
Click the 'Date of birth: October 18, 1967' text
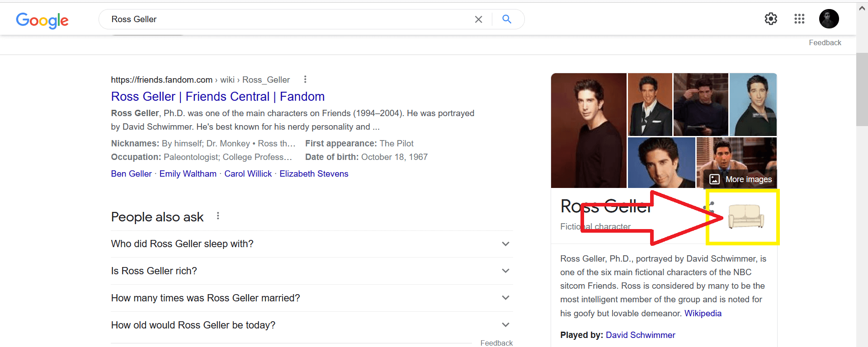tap(366, 157)
